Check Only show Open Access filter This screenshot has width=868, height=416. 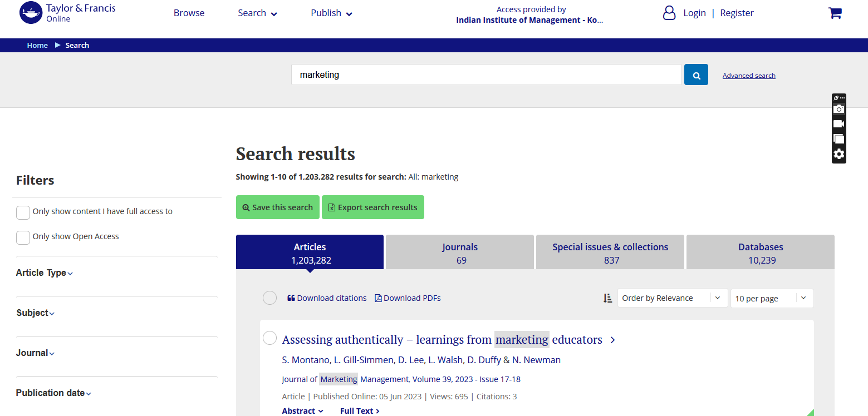23,237
